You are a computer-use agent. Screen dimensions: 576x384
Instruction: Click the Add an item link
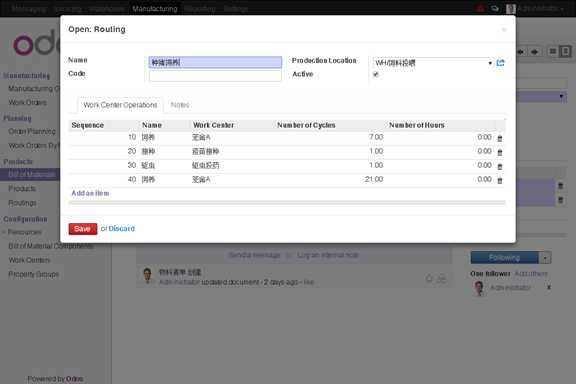pos(90,193)
